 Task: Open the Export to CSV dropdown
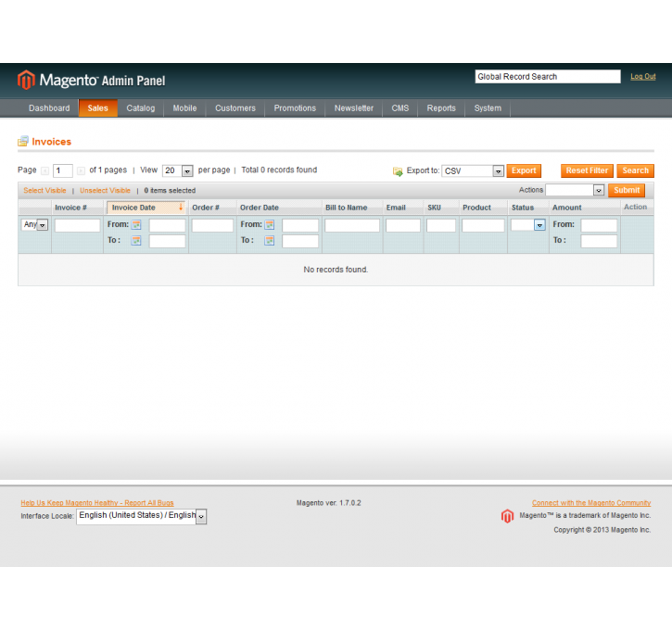(473, 170)
